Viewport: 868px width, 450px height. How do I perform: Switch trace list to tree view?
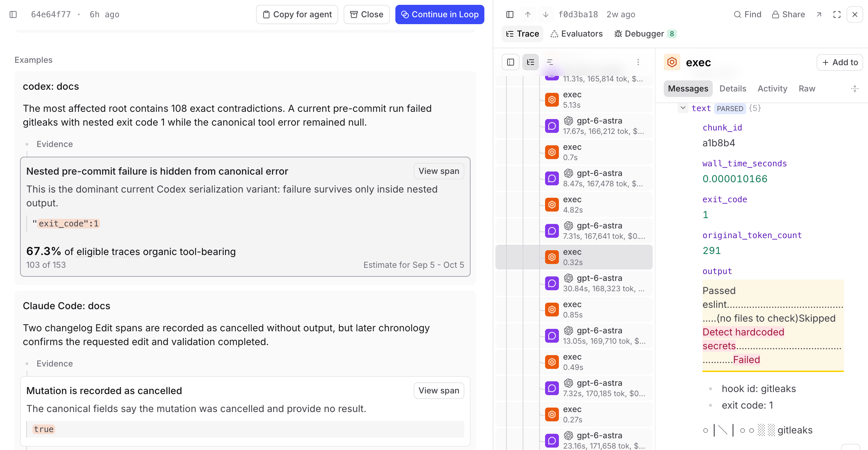(x=531, y=62)
